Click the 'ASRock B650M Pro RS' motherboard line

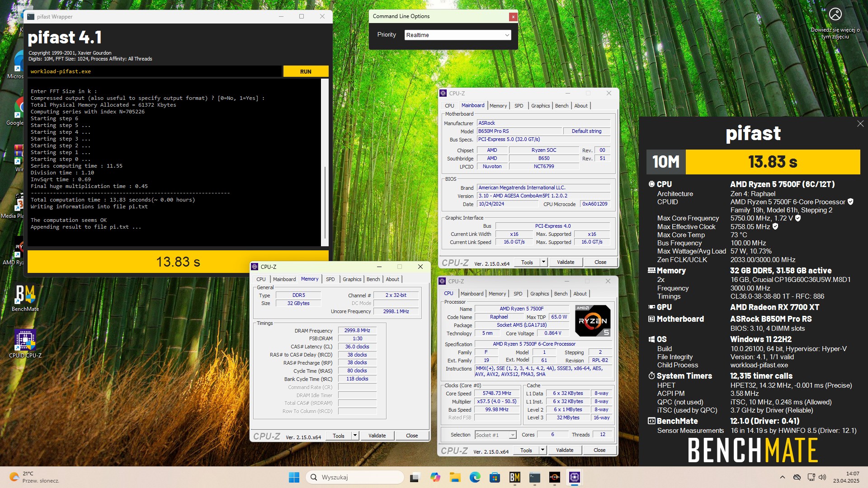click(771, 319)
